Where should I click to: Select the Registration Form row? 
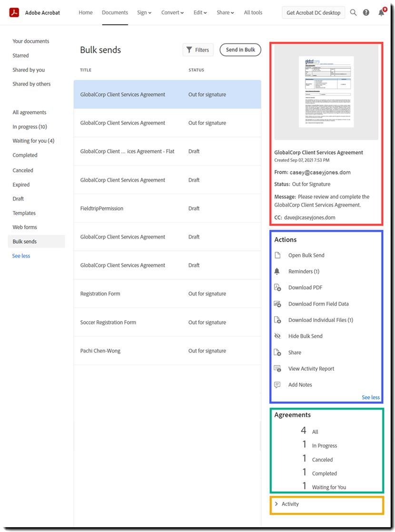[168, 293]
